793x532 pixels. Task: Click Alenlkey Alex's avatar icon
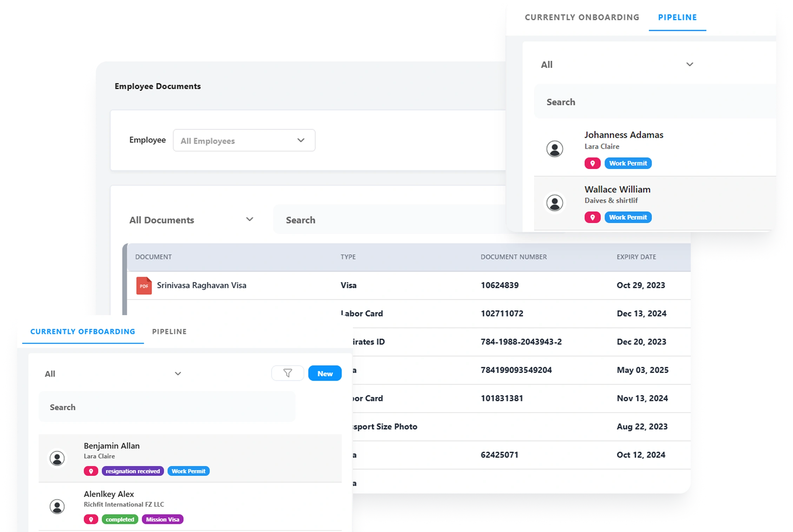pos(57,506)
